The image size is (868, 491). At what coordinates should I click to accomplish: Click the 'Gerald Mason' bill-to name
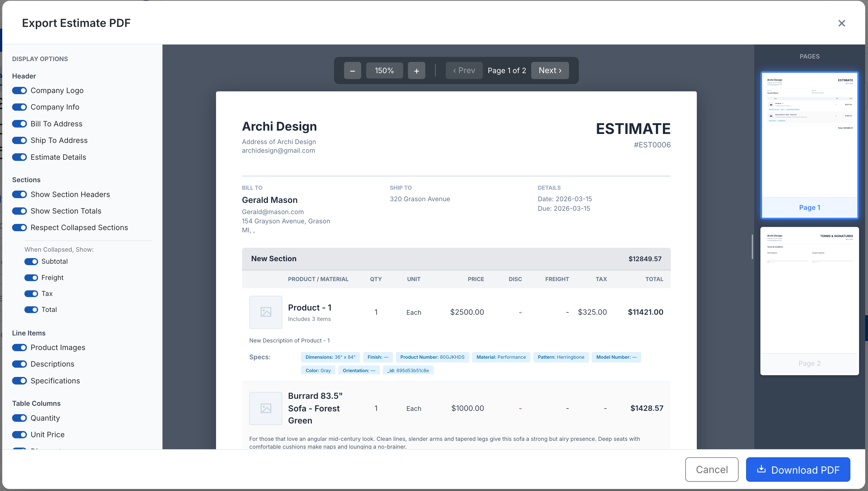point(269,200)
